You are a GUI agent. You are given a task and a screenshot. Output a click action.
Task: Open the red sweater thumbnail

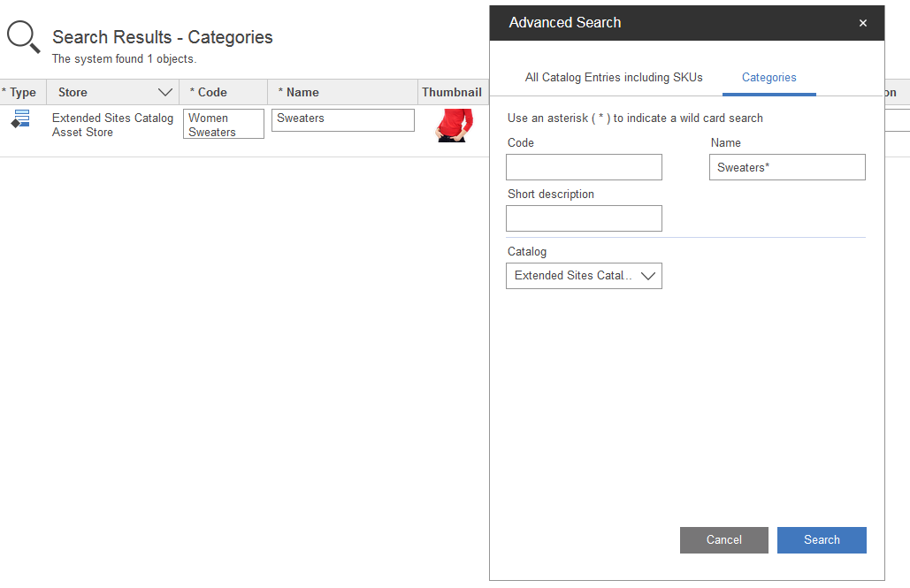pyautogui.click(x=452, y=125)
